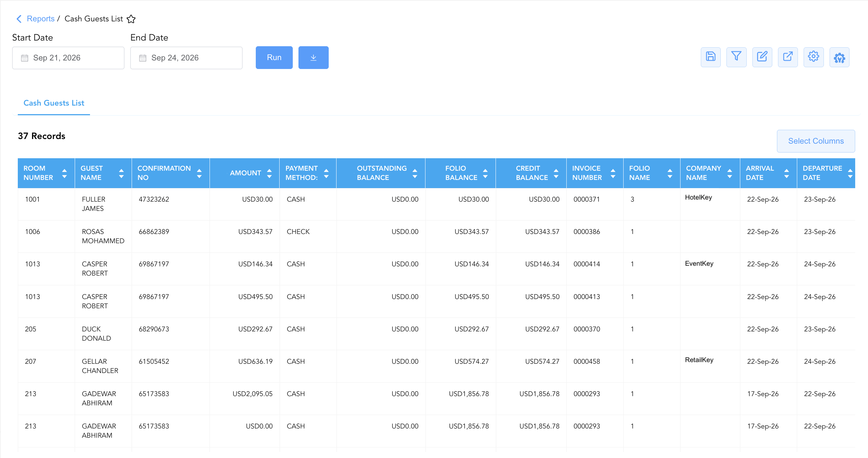
Task: Click guest name FULLER JAMES
Action: pos(94,204)
